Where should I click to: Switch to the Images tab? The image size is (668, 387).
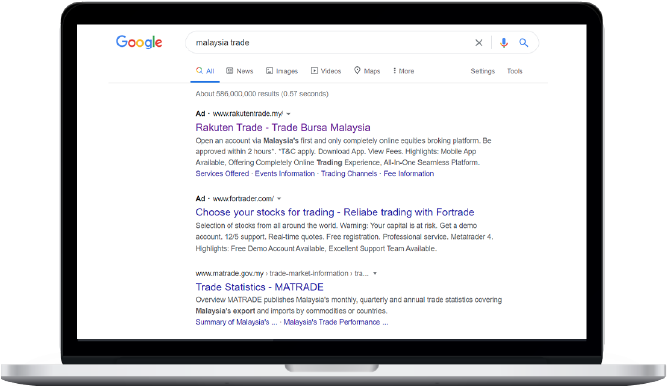click(282, 71)
